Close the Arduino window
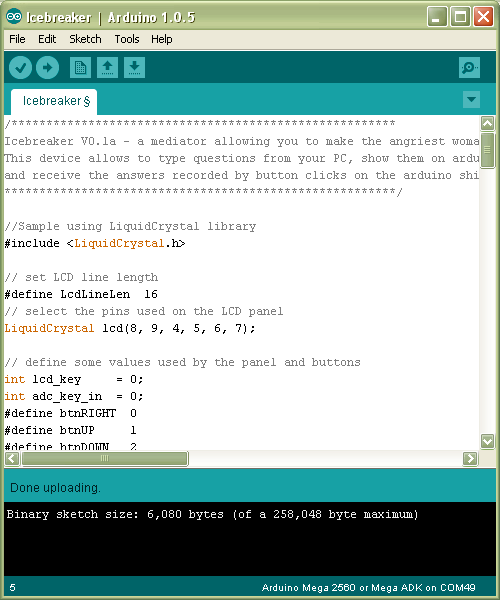Image resolution: width=500 pixels, height=600 pixels. click(483, 17)
